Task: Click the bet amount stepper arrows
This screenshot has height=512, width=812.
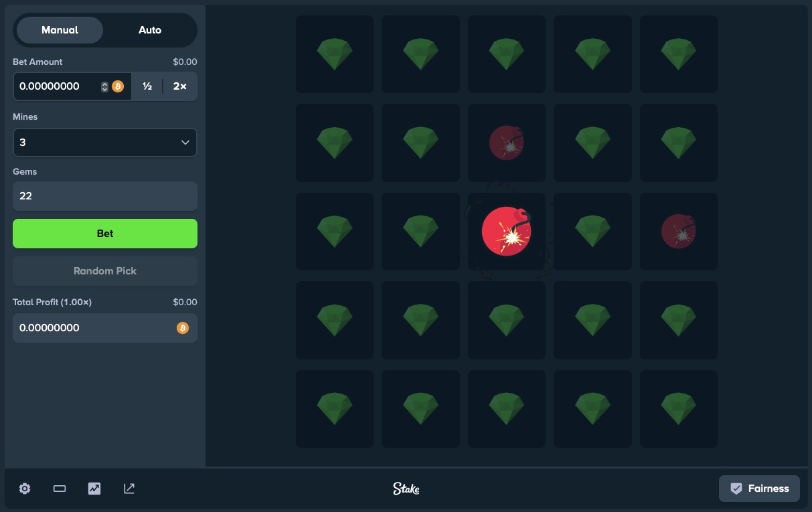Action: (x=104, y=86)
